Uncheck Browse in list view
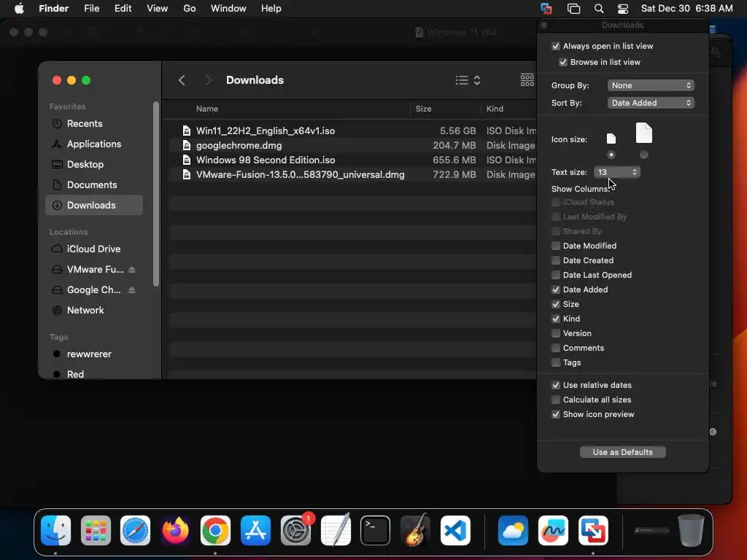This screenshot has width=747, height=560. (x=563, y=63)
